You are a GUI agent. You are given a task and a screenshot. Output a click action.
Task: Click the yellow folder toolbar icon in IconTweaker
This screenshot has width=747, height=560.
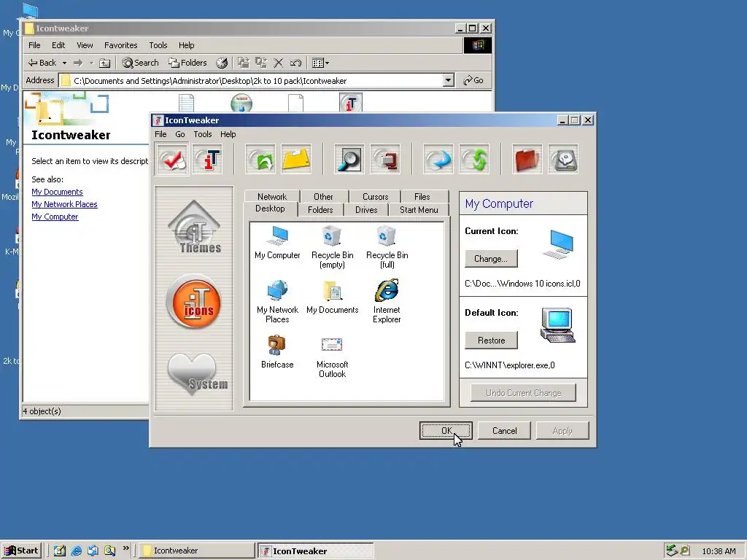click(x=296, y=160)
